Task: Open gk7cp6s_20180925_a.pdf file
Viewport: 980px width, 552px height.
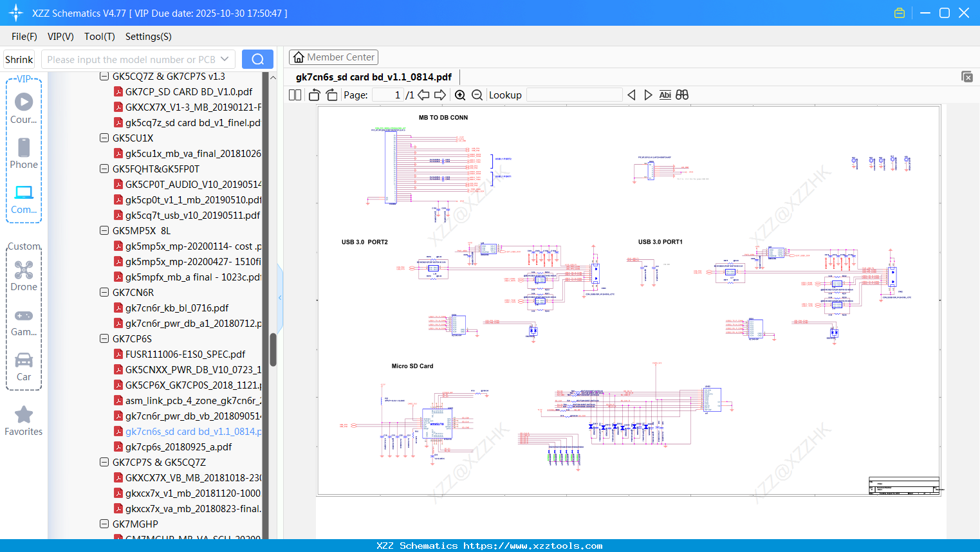Action: click(x=178, y=446)
